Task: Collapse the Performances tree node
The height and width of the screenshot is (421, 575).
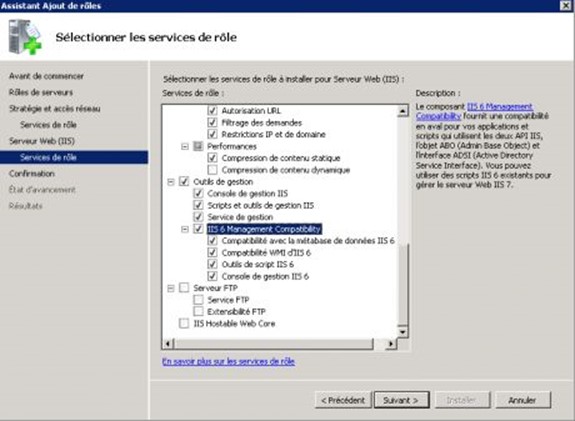Action: click(x=185, y=147)
